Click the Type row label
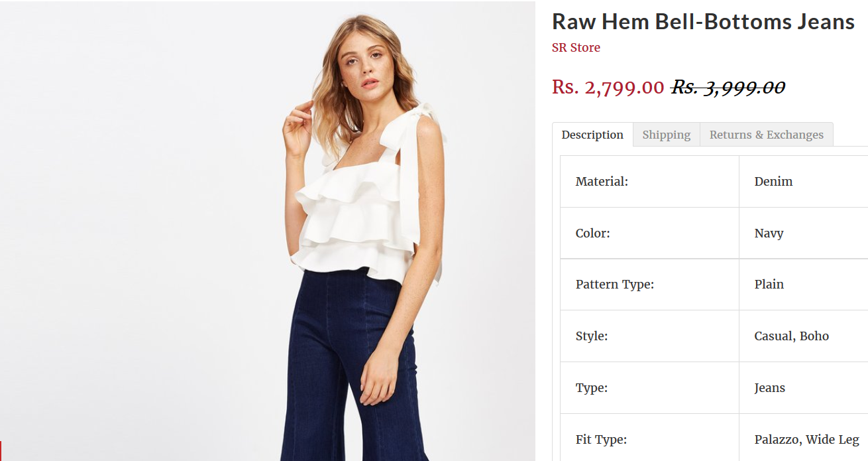This screenshot has height=461, width=868. (x=591, y=388)
